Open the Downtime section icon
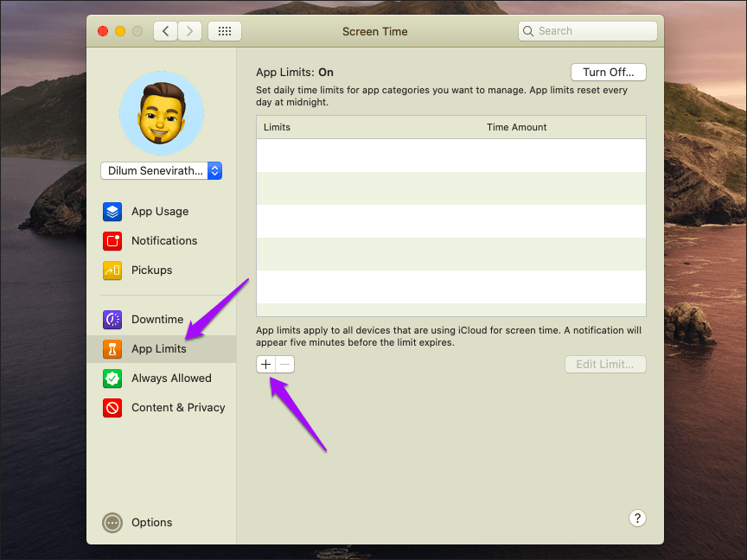This screenshot has height=560, width=747. click(112, 320)
